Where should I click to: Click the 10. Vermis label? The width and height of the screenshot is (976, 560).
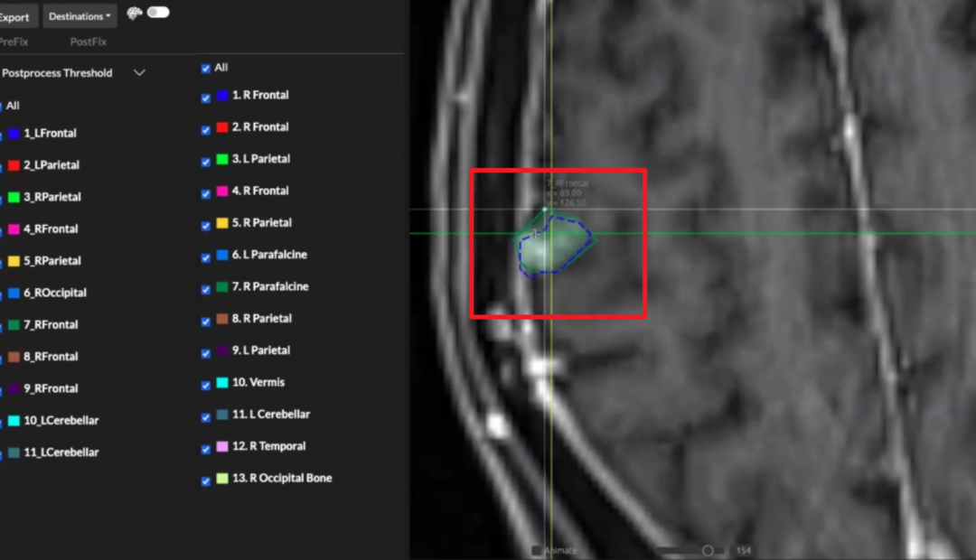point(258,382)
